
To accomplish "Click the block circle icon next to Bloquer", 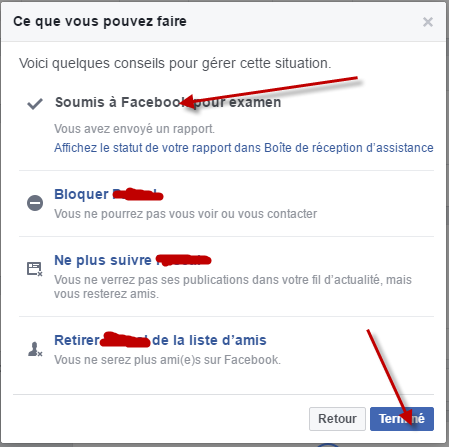I will coord(35,203).
